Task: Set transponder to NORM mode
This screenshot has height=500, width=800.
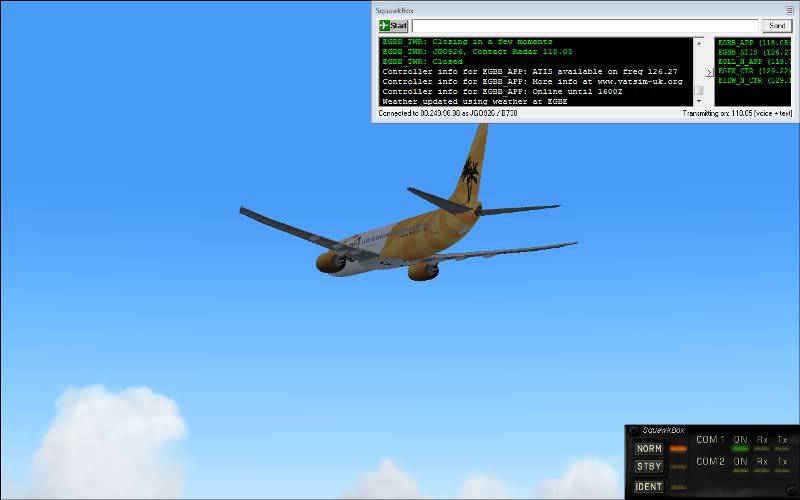Action: pos(649,448)
